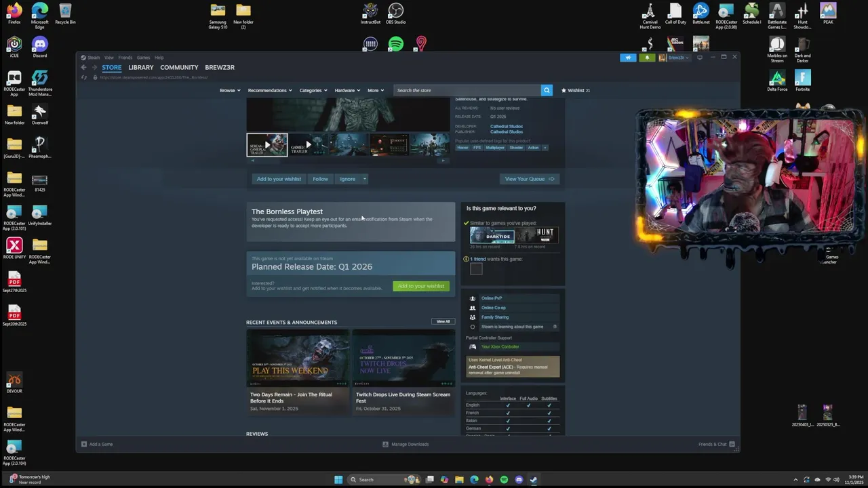Open the Games menu in Steam
Image resolution: width=868 pixels, height=488 pixels.
(x=143, y=58)
